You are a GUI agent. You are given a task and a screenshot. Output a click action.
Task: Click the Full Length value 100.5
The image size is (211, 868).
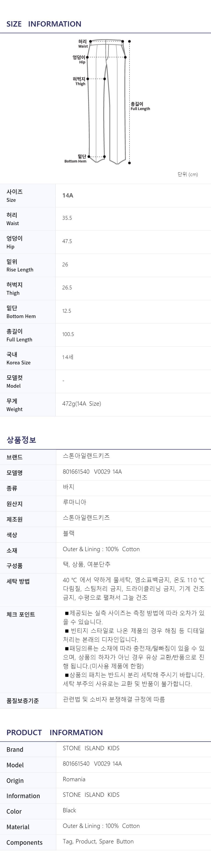point(68,334)
